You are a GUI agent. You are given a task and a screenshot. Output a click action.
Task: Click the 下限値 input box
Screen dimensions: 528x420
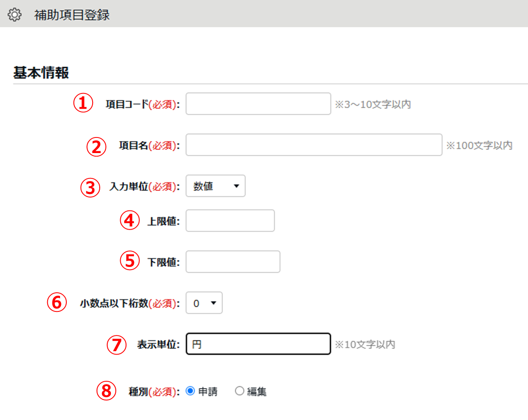tap(233, 262)
